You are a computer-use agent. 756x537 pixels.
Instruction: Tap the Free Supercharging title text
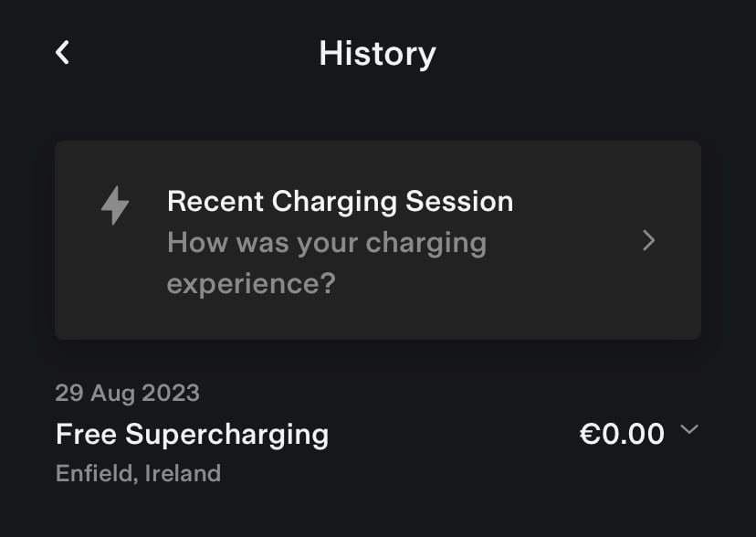192,435
